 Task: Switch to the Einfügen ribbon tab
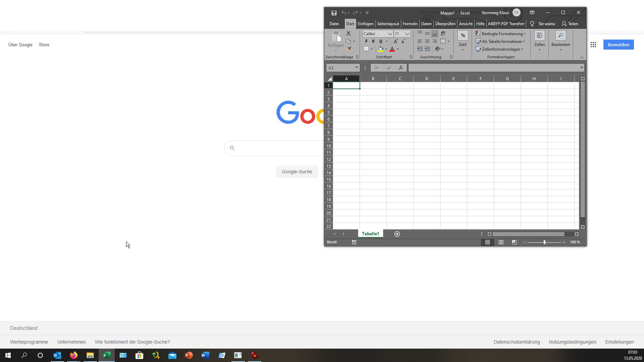click(365, 24)
